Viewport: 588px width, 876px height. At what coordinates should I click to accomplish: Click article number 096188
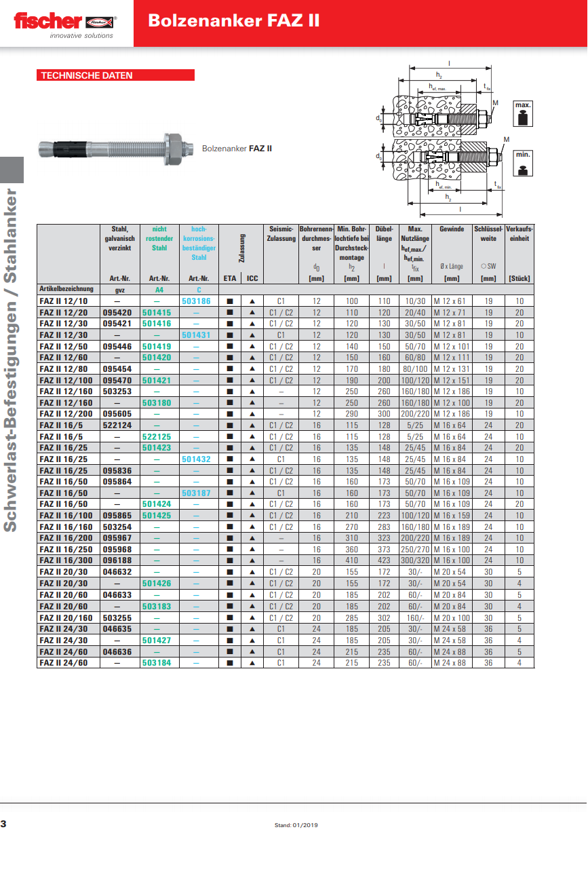coord(117,561)
